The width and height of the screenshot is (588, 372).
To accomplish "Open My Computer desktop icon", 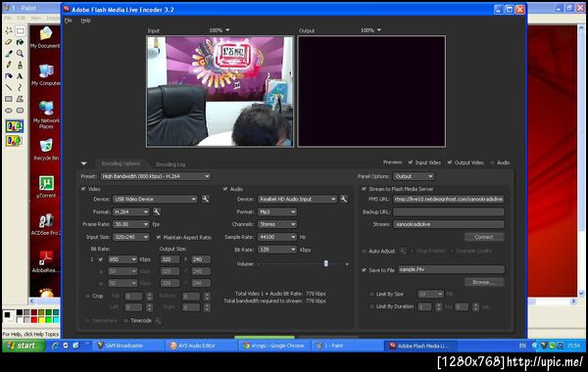I will click(45, 75).
